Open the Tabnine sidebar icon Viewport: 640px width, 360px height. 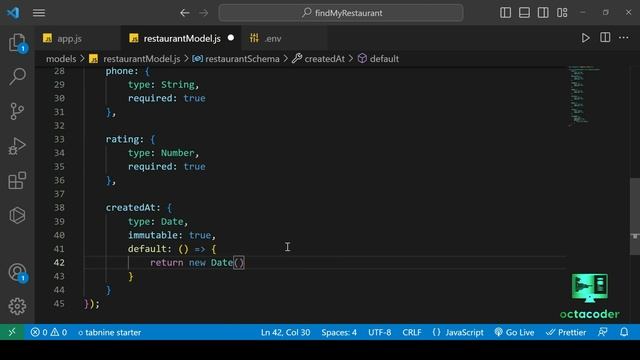[17, 215]
